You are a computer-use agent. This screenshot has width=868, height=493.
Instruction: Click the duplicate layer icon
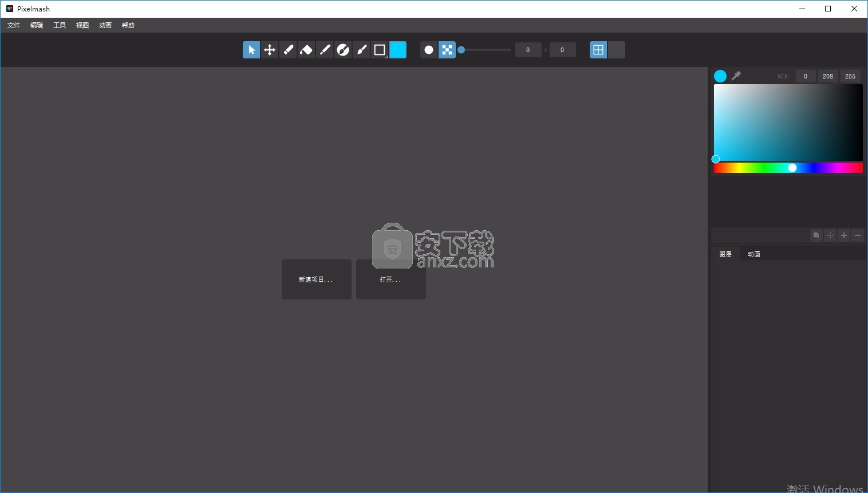click(816, 235)
